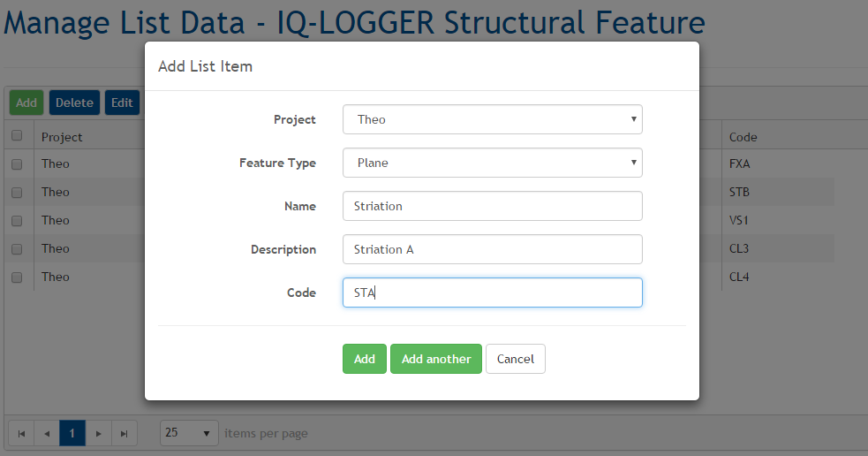The width and height of the screenshot is (868, 456).
Task: Open the Project dropdown showing Theo
Action: [492, 119]
